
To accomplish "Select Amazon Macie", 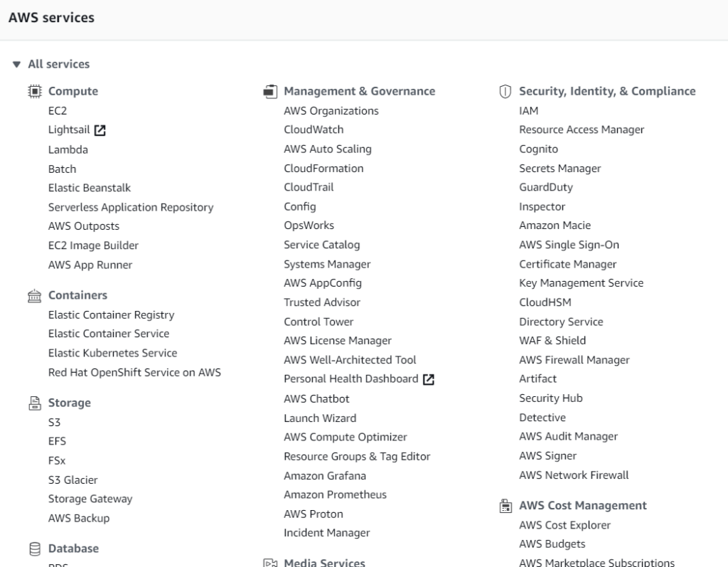I will coord(555,226).
